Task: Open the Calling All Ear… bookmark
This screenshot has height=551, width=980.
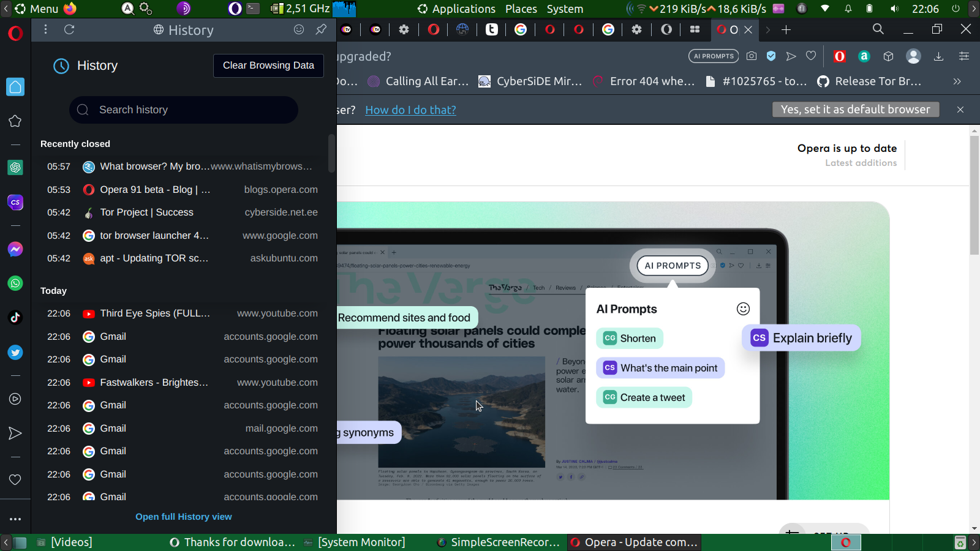Action: (x=418, y=81)
